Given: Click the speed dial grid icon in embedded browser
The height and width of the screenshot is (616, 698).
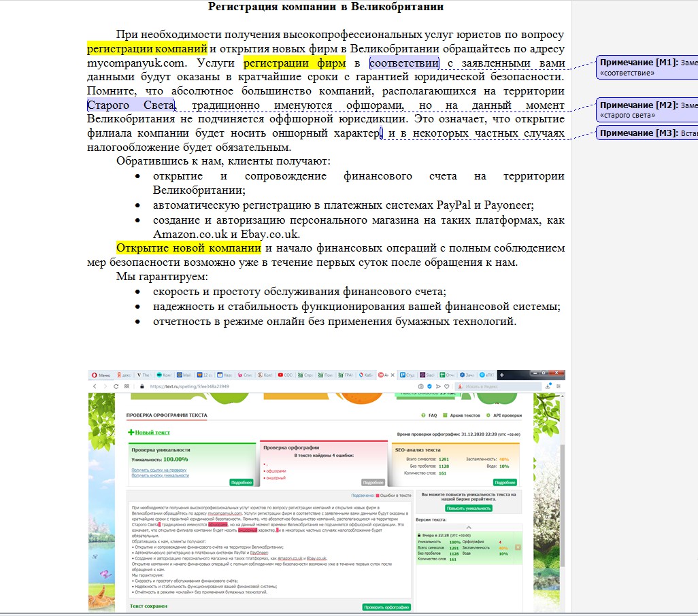Looking at the screenshot, I should (x=127, y=386).
